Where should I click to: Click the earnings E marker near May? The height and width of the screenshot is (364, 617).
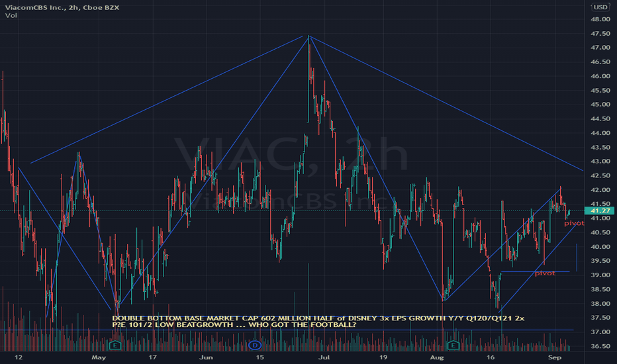pos(115,345)
